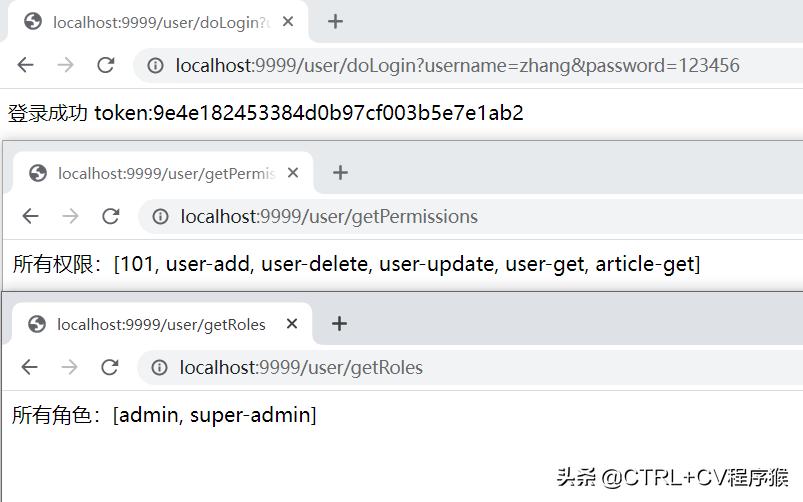Click the getPermissions address bar
803x502 pixels.
tap(450, 217)
